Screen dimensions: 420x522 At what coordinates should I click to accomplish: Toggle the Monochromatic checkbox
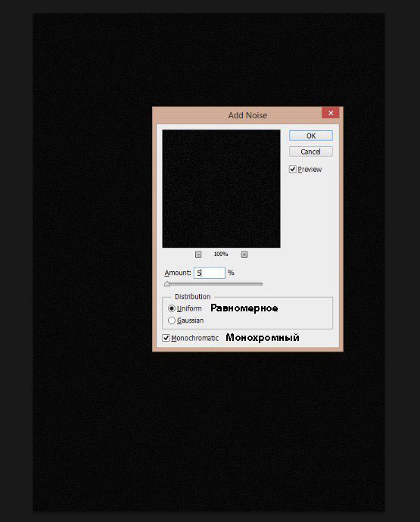coord(166,338)
